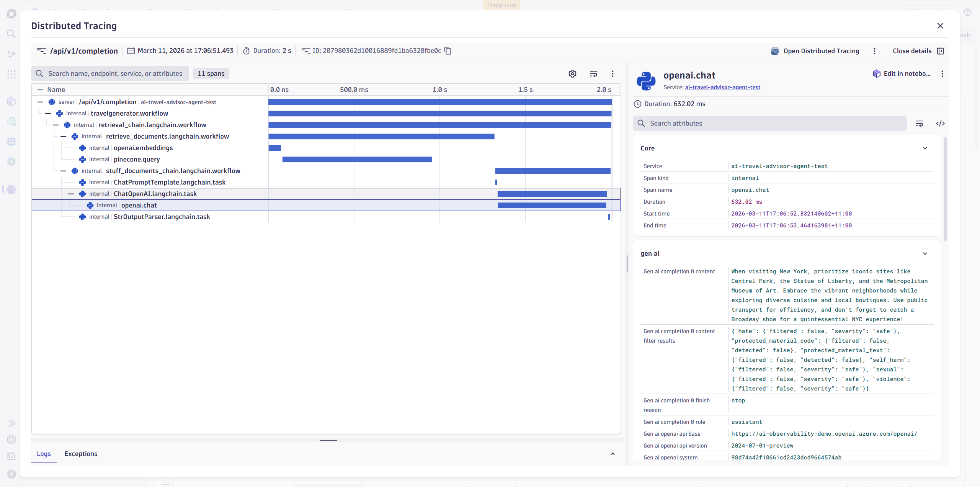The height and width of the screenshot is (487, 980).
Task: Collapse the /api/v1/completion root span
Action: point(40,102)
